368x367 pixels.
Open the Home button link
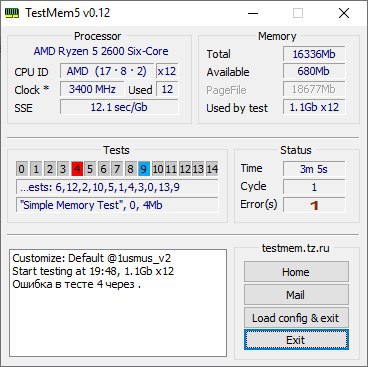(296, 272)
